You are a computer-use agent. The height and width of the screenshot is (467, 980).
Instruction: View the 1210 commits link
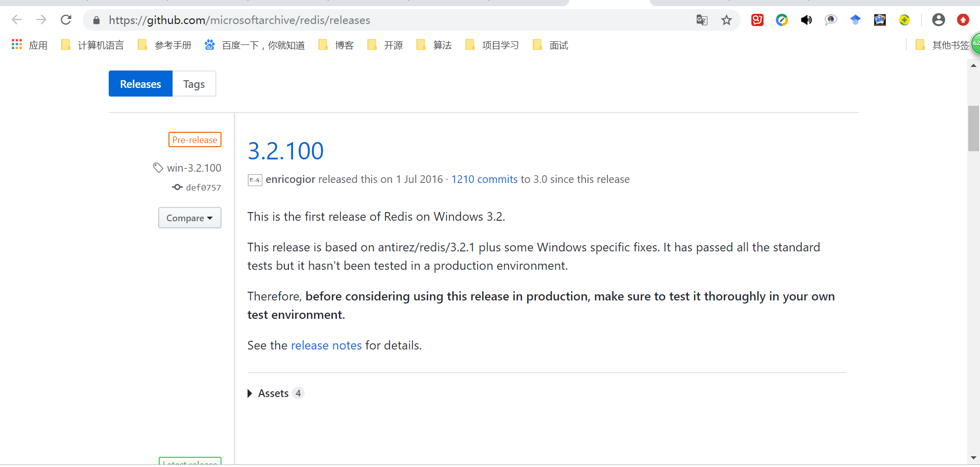click(x=484, y=179)
